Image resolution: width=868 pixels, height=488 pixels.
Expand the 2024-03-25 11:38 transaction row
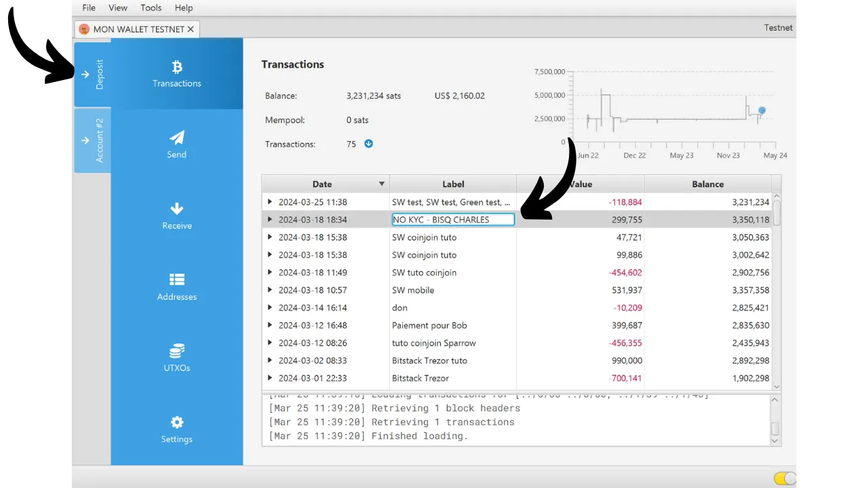(270, 202)
